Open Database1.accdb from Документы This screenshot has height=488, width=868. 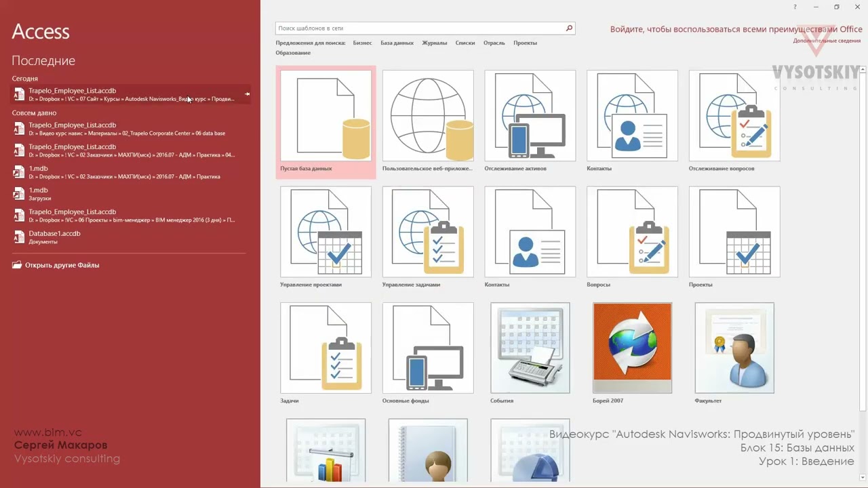point(131,237)
